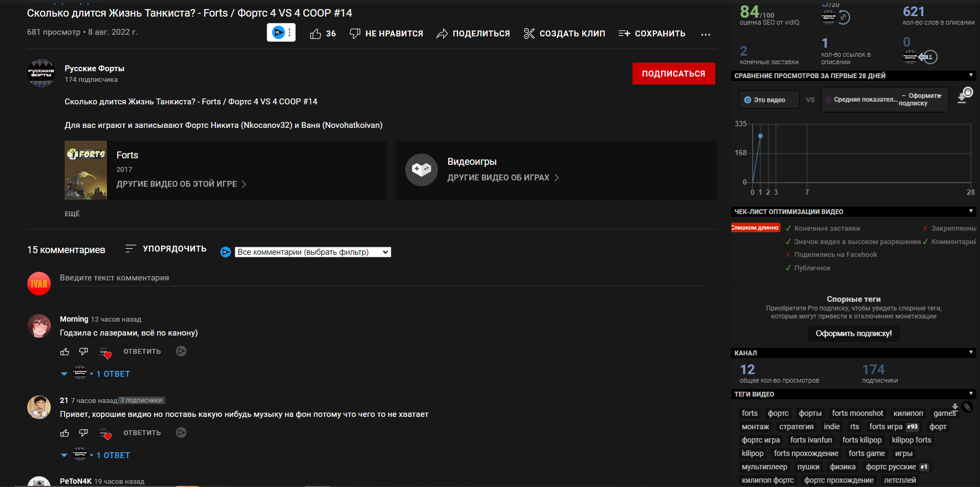Open ДРУГИЕ ВИДЕО ОБ ИГРАХ link

(503, 178)
